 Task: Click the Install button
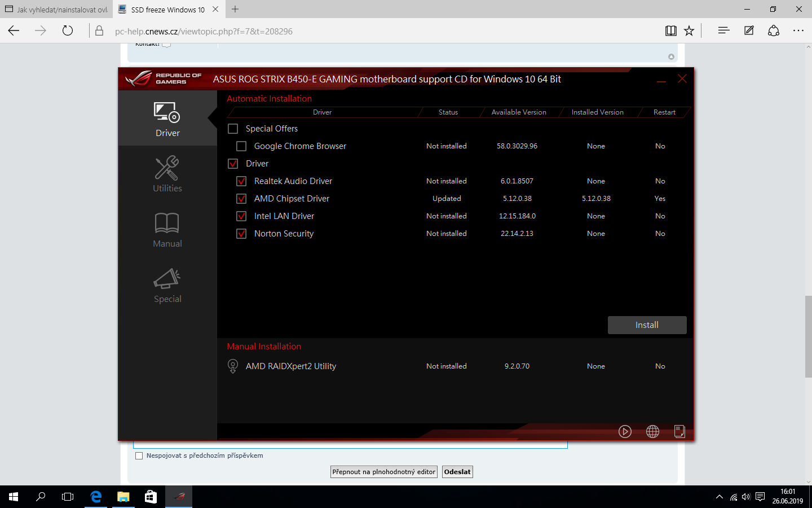click(647, 325)
